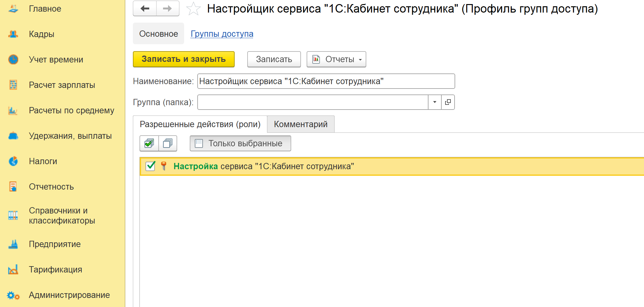Click the Налоги pie icon

(x=13, y=161)
